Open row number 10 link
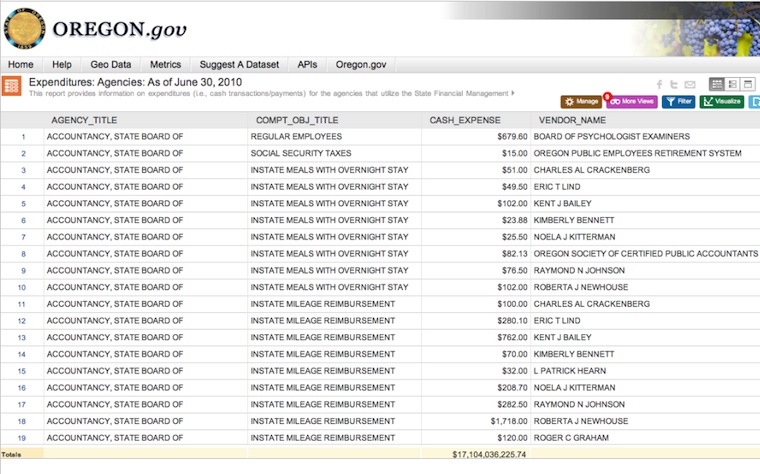Viewport: 760px width, 474px height. tap(22, 287)
